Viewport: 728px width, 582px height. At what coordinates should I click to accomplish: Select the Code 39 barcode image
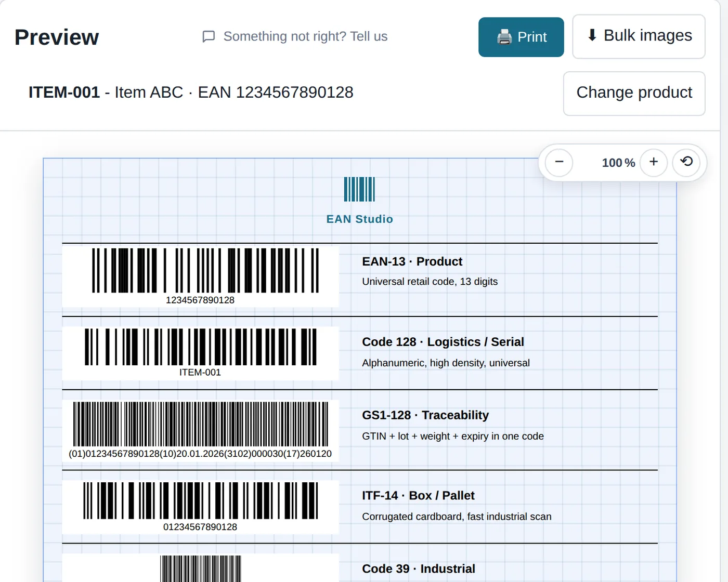point(201,568)
